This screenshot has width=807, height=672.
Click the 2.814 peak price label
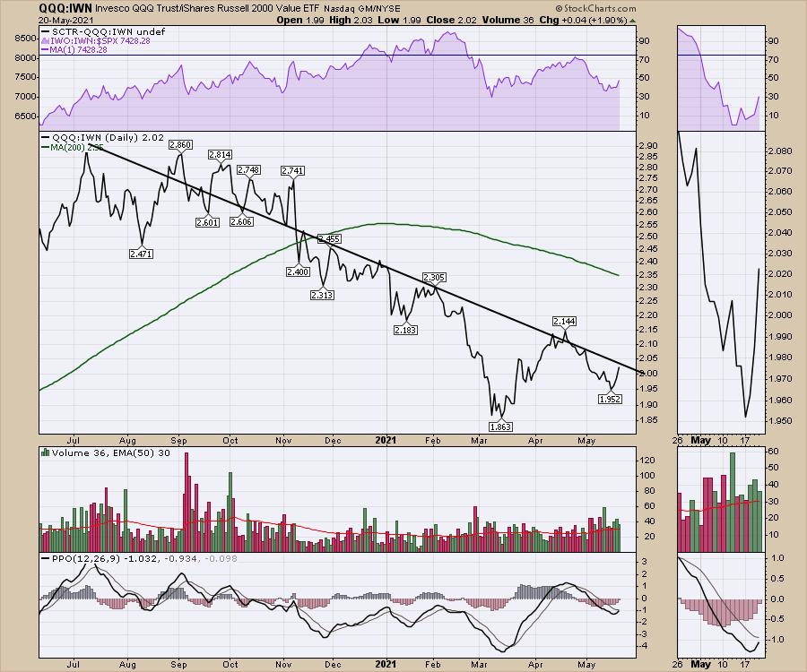(x=221, y=155)
